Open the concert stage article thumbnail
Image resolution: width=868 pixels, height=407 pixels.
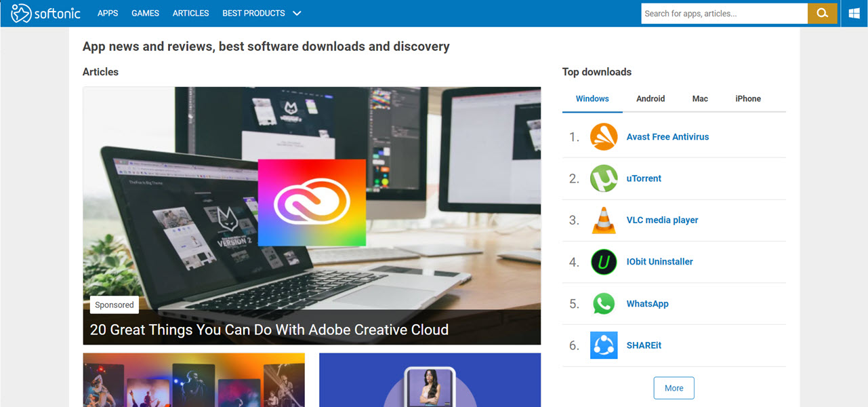(194, 380)
